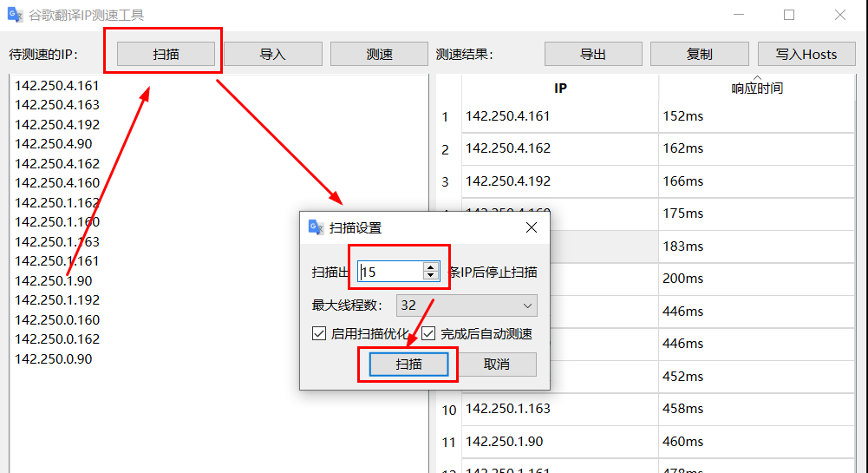
Task: Click the 测速 button
Action: (x=379, y=55)
